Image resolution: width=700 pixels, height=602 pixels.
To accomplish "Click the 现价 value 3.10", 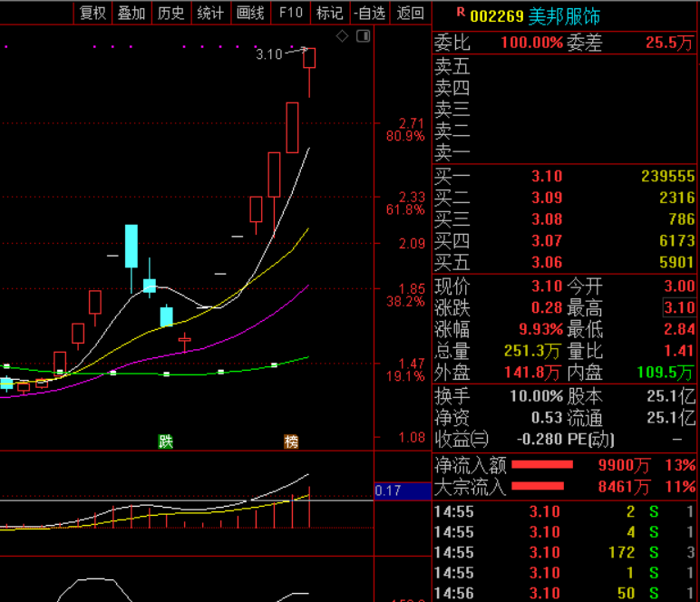I will tap(547, 286).
